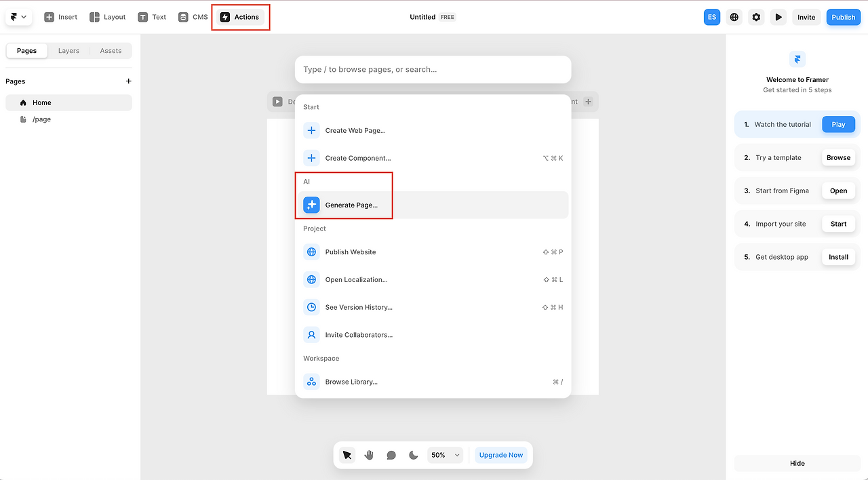Screen dimensions: 868x480
Task: Open the Layout menu
Action: coord(108,17)
